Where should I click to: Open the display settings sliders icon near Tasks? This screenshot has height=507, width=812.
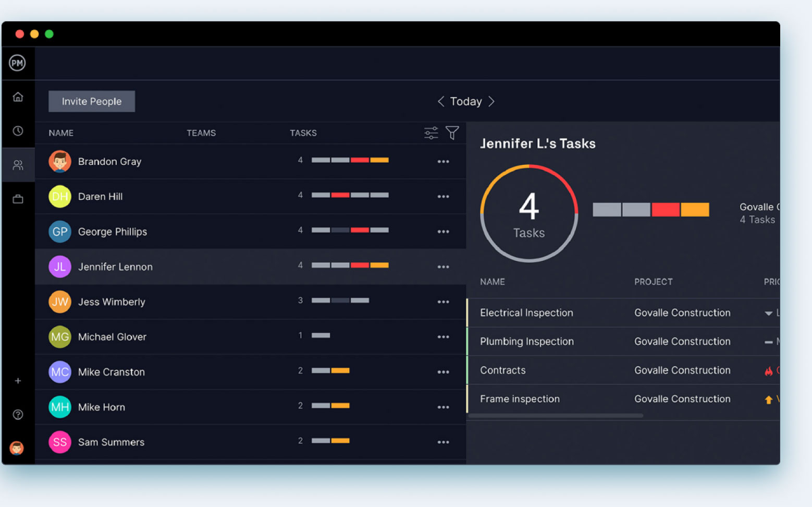pyautogui.click(x=430, y=133)
